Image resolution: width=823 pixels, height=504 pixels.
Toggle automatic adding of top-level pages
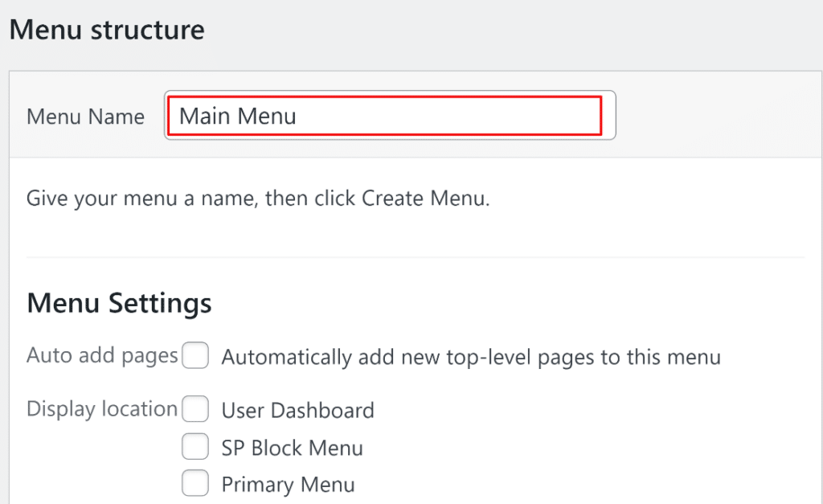pyautogui.click(x=195, y=354)
